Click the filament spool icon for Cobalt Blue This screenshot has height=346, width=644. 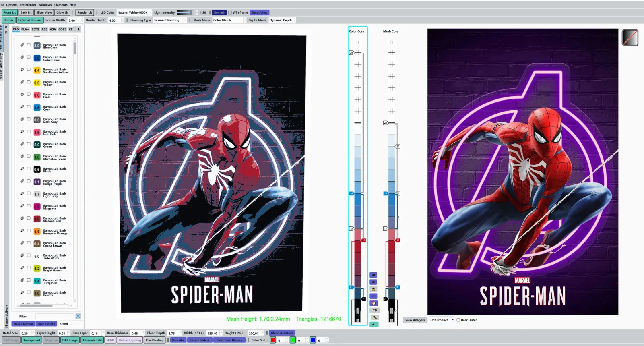point(22,57)
